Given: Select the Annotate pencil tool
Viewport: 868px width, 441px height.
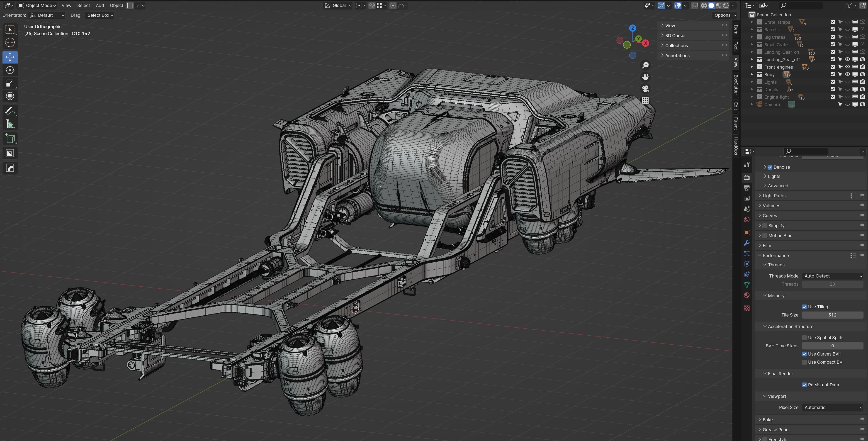Looking at the screenshot, I should (x=10, y=111).
